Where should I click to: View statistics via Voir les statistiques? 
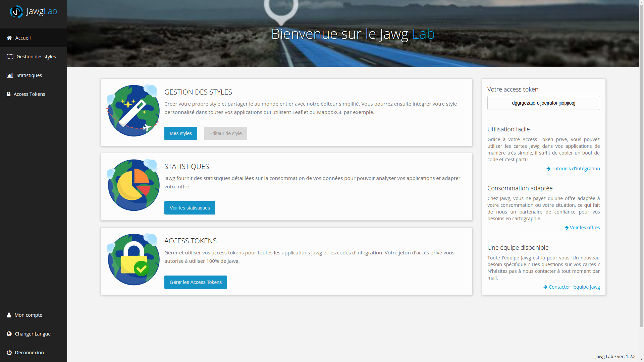[x=190, y=208]
